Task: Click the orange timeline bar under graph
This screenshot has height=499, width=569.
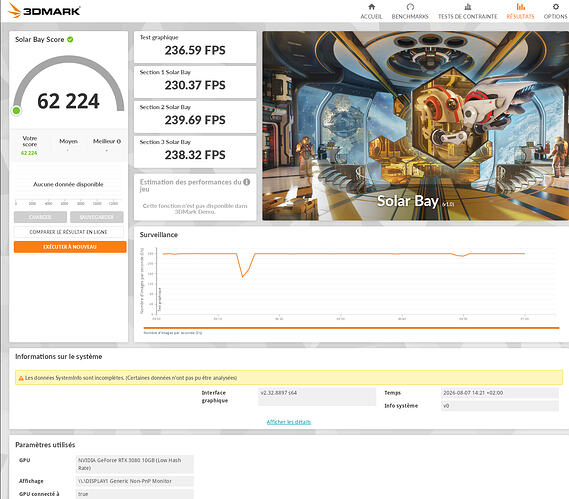Action: point(351,328)
